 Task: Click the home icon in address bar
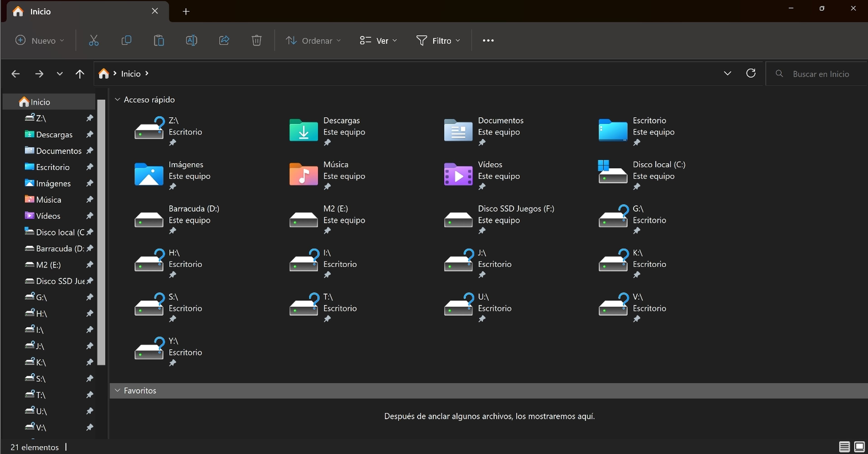click(x=104, y=73)
